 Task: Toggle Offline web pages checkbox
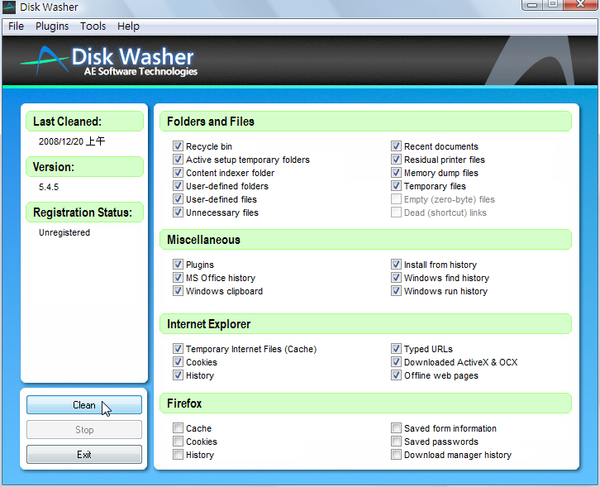point(396,375)
